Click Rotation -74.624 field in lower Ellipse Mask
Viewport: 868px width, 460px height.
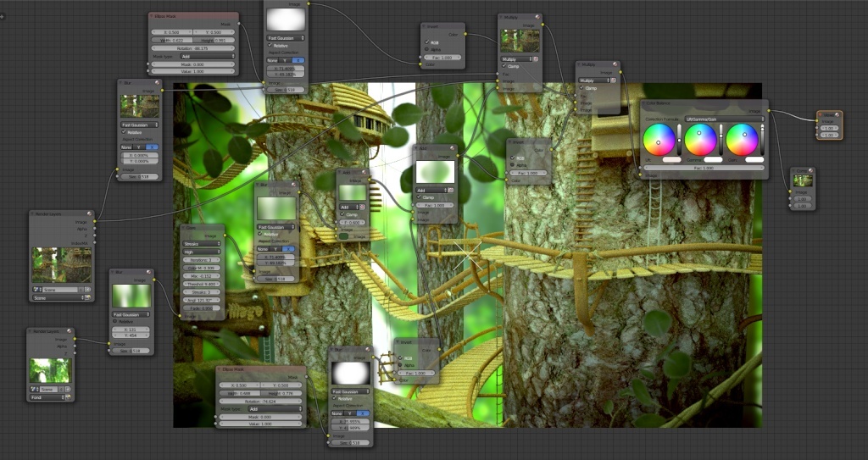coord(261,401)
